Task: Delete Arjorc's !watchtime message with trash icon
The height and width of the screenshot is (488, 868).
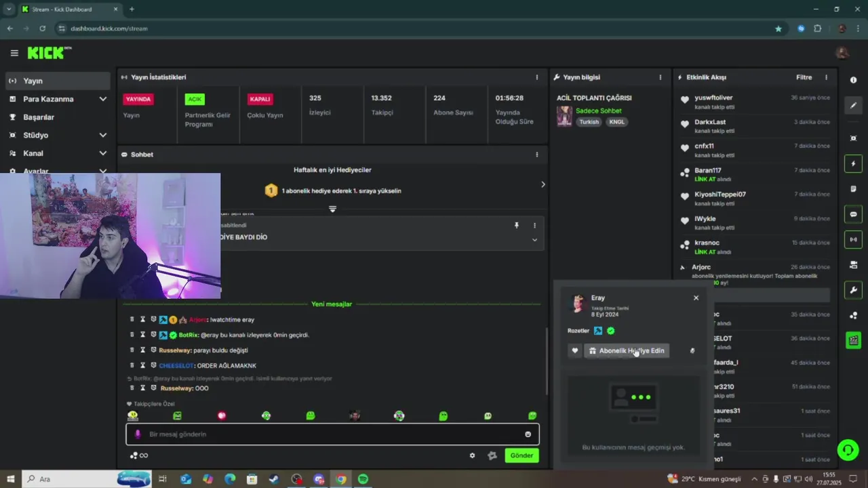Action: click(x=132, y=319)
